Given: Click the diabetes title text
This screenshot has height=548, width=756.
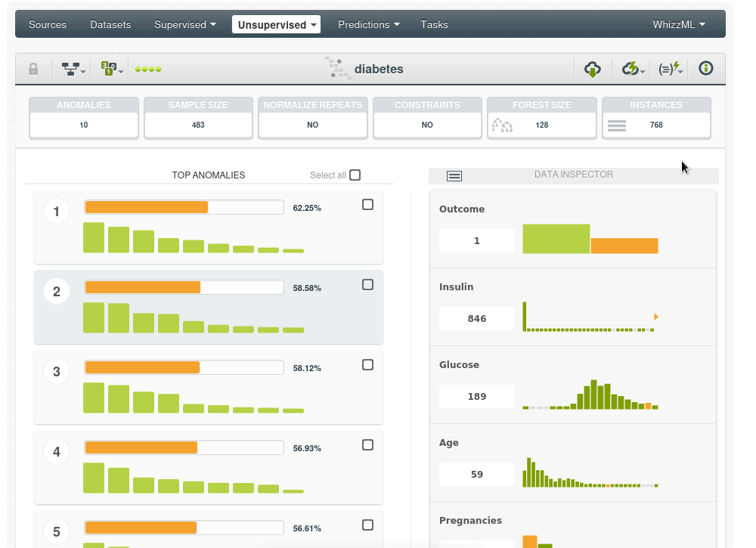Looking at the screenshot, I should tap(379, 70).
